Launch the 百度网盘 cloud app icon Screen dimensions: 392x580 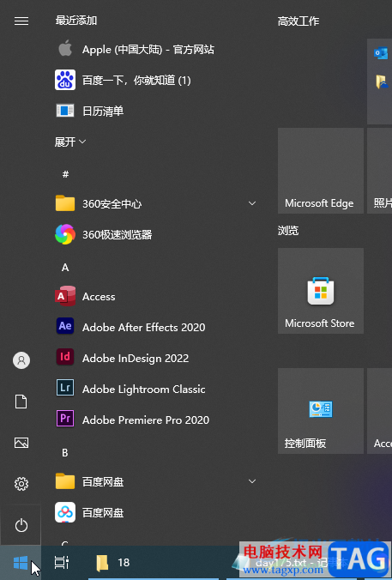pyautogui.click(x=65, y=512)
